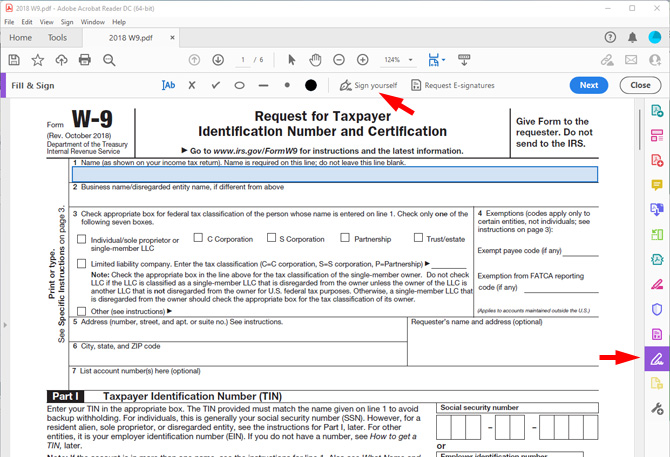Image resolution: width=670 pixels, height=457 pixels.
Task: Check the Limited liability company box
Action: pyautogui.click(x=82, y=264)
